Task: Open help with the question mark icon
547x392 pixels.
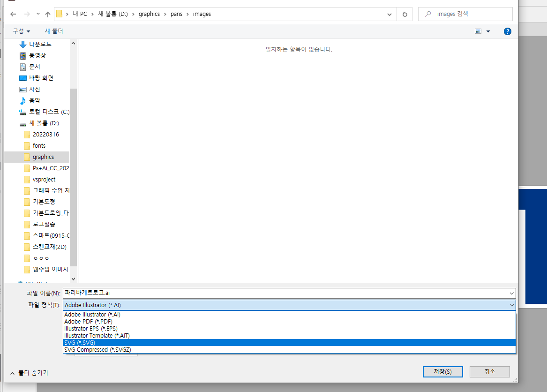Action: coord(507,31)
